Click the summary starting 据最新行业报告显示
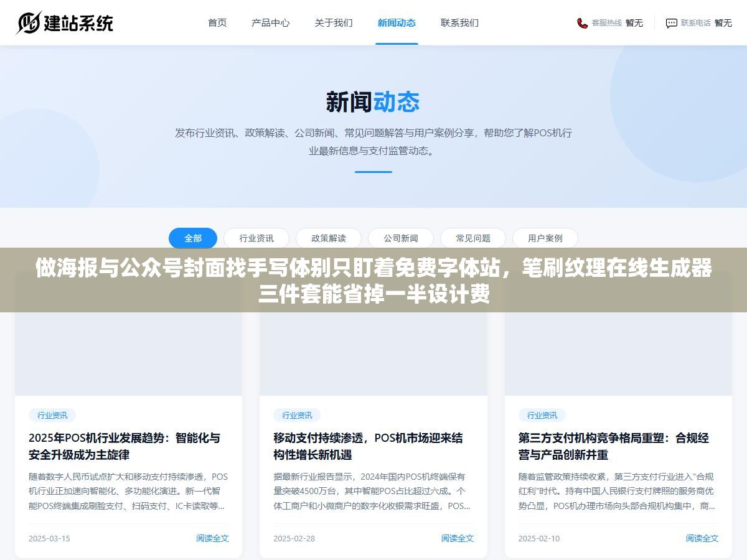747x560 pixels. point(372,492)
